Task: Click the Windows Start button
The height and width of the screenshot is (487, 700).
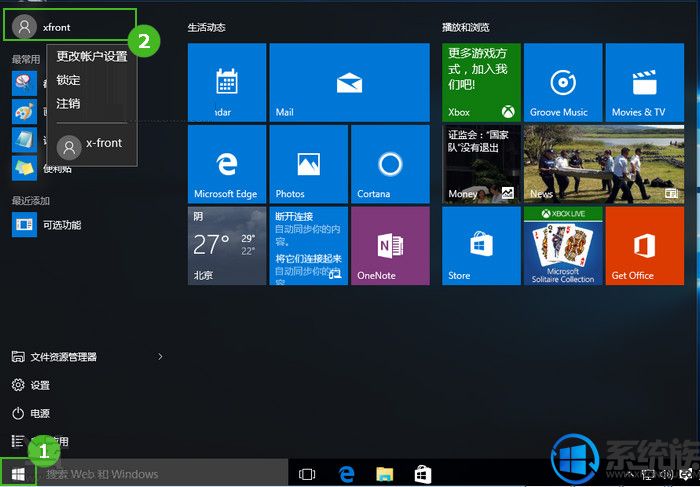Action: pyautogui.click(x=18, y=474)
